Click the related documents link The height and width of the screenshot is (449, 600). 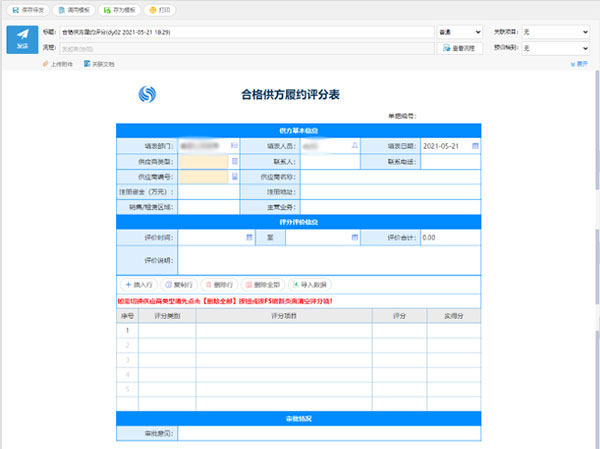(99, 64)
